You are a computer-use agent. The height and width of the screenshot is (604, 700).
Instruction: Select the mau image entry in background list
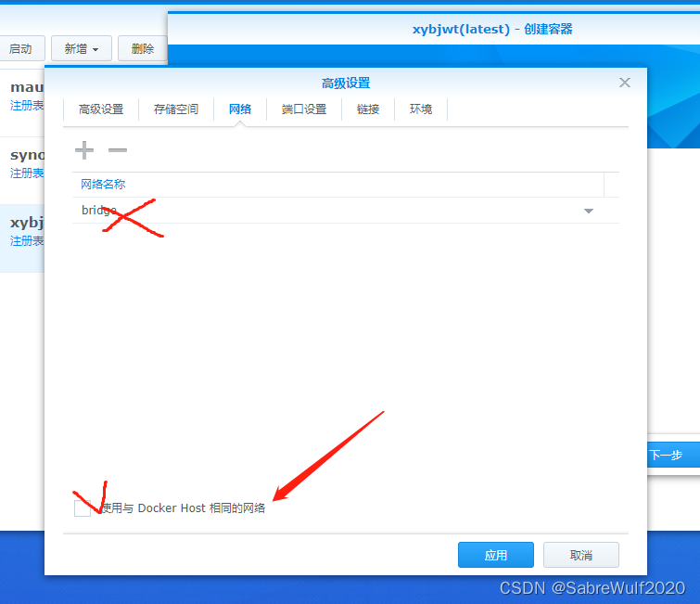pyautogui.click(x=22, y=103)
